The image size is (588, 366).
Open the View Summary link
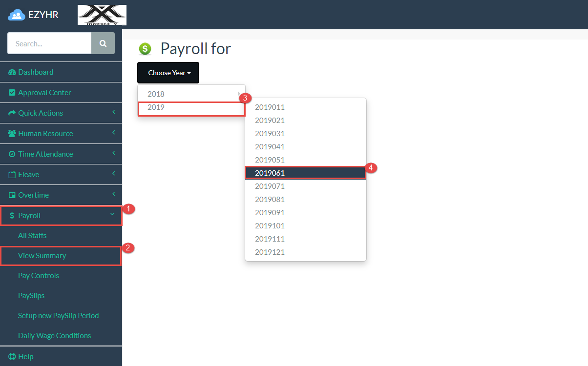click(42, 256)
